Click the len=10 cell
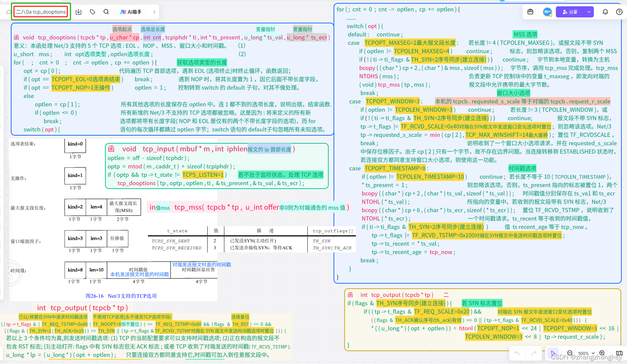This screenshot has width=627, height=364. pos(96,270)
